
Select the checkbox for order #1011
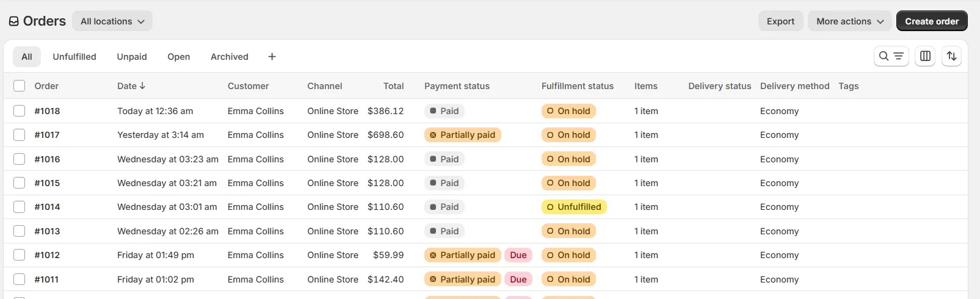coord(20,279)
